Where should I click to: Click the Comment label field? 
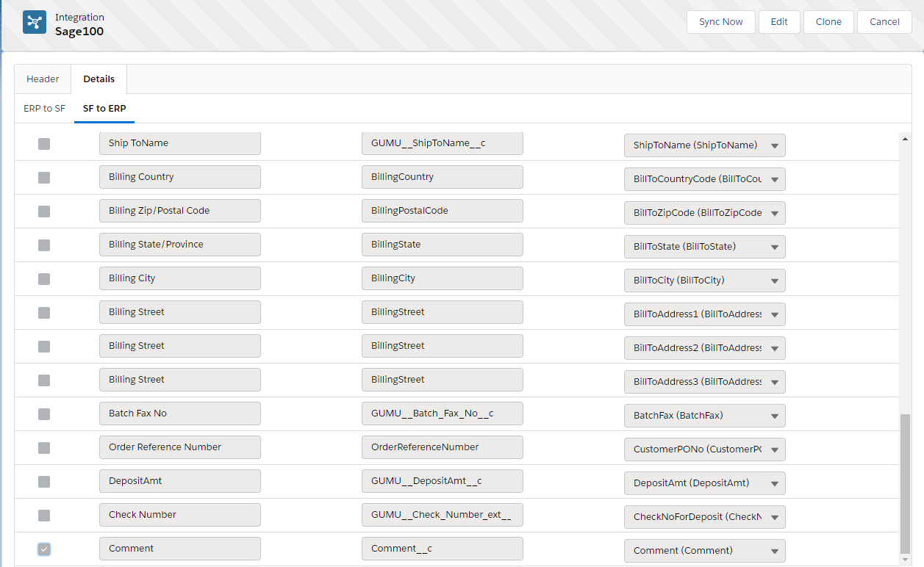tap(180, 549)
